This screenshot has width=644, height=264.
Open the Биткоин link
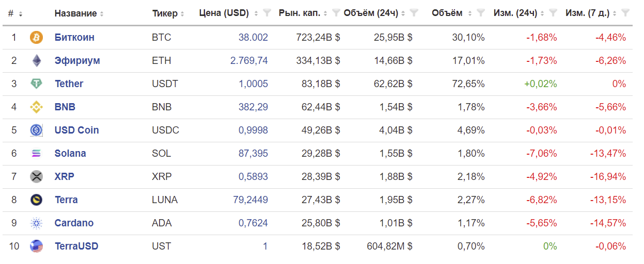click(x=74, y=37)
